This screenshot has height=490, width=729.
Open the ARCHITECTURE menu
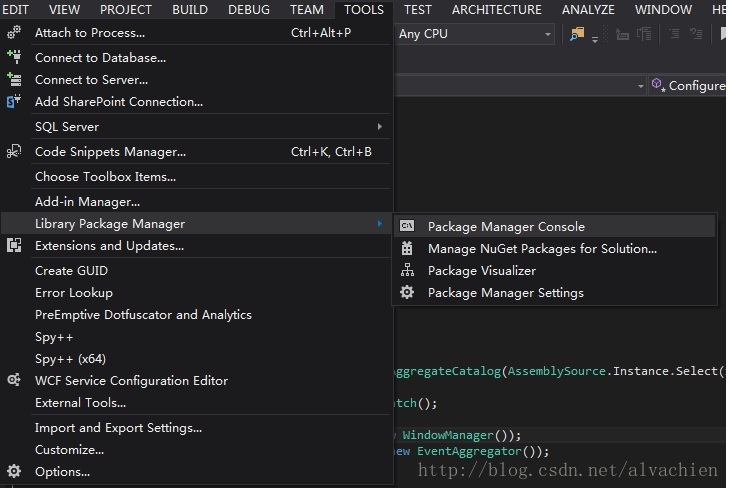coord(497,9)
